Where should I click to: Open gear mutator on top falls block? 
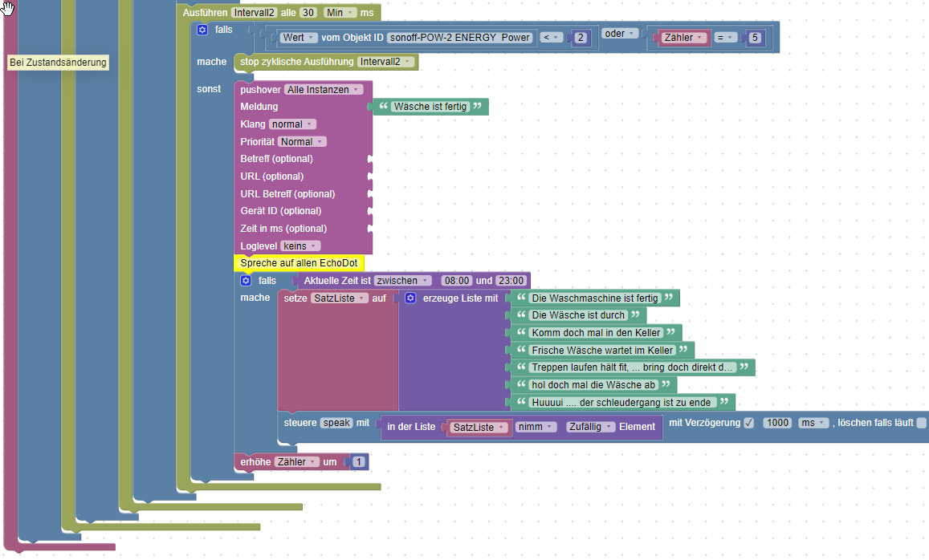click(x=202, y=30)
